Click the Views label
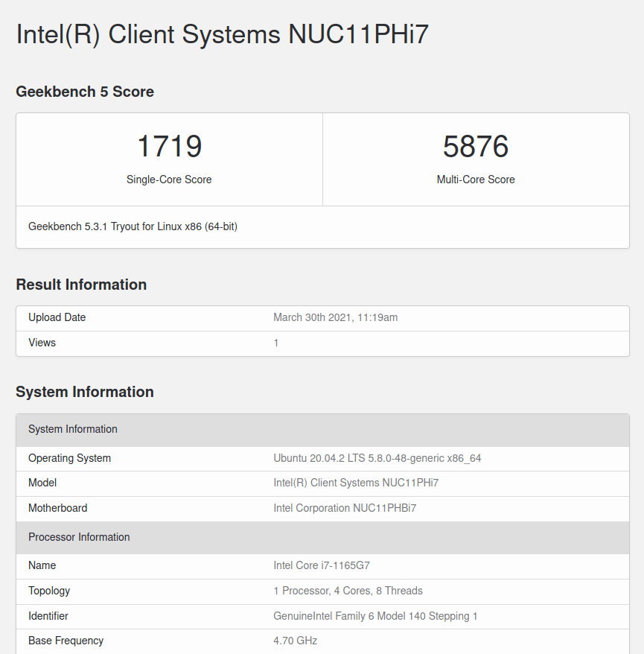Image resolution: width=644 pixels, height=654 pixels. click(42, 343)
